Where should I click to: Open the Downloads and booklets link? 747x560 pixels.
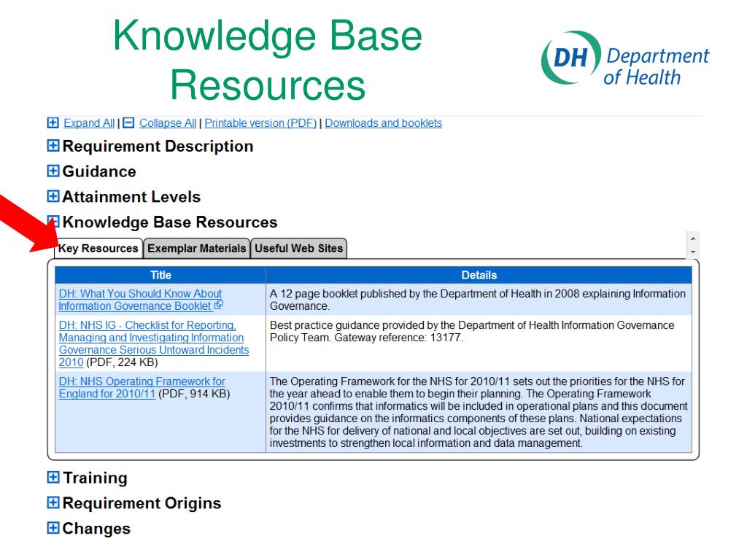tap(384, 122)
